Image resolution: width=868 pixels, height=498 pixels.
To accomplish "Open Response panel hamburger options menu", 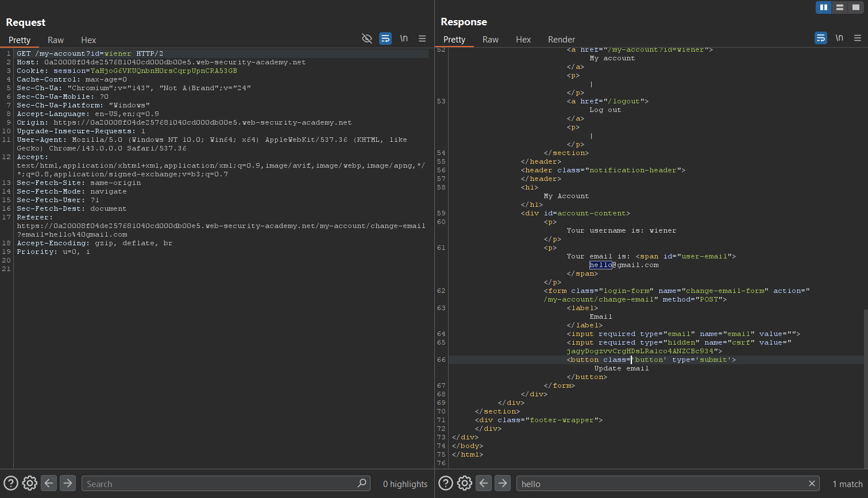I will point(858,38).
